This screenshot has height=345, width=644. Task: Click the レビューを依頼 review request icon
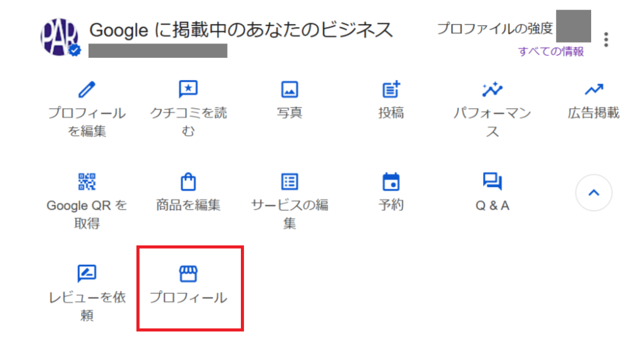click(87, 274)
